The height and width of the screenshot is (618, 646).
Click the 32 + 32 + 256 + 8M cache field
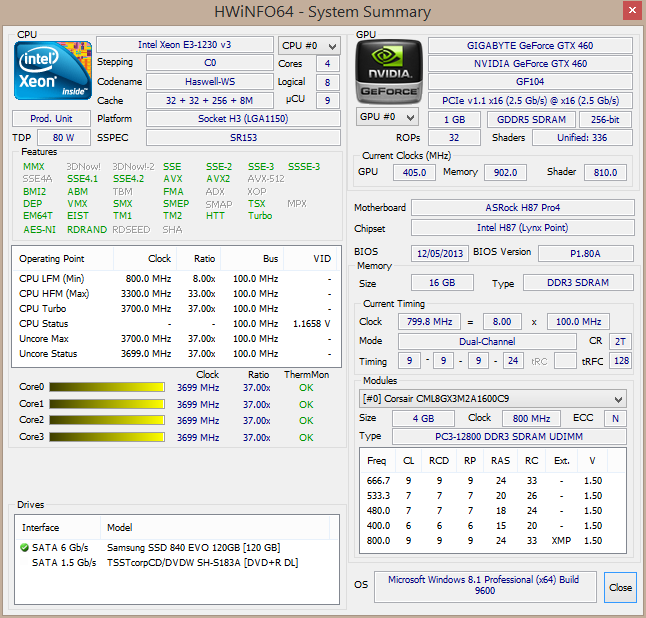tap(210, 100)
